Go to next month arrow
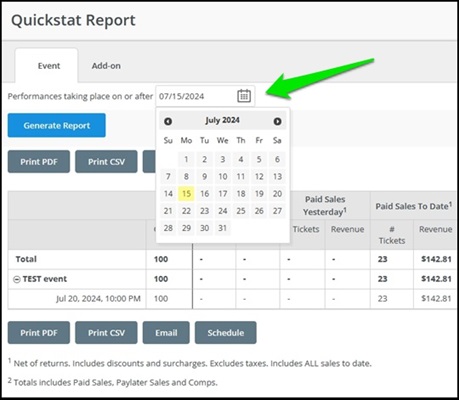The height and width of the screenshot is (400, 459). [x=277, y=121]
